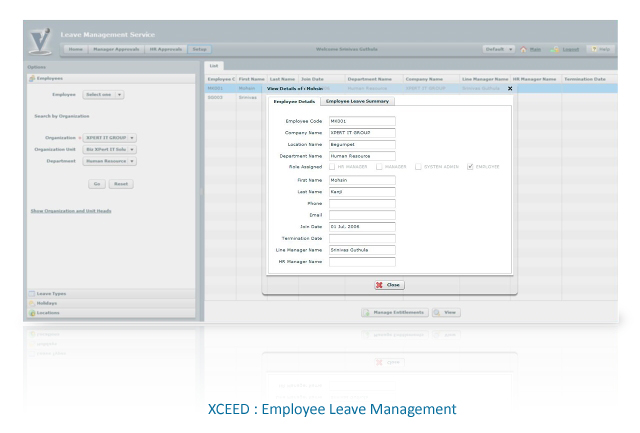
Task: Check the SYSTEM ADMIN role checkbox
Action: coord(418,167)
